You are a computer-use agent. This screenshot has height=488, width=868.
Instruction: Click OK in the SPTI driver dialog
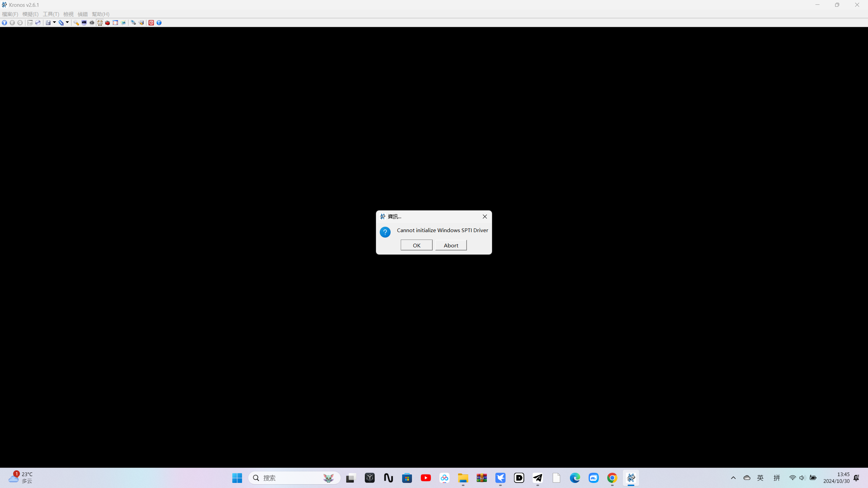(x=416, y=245)
